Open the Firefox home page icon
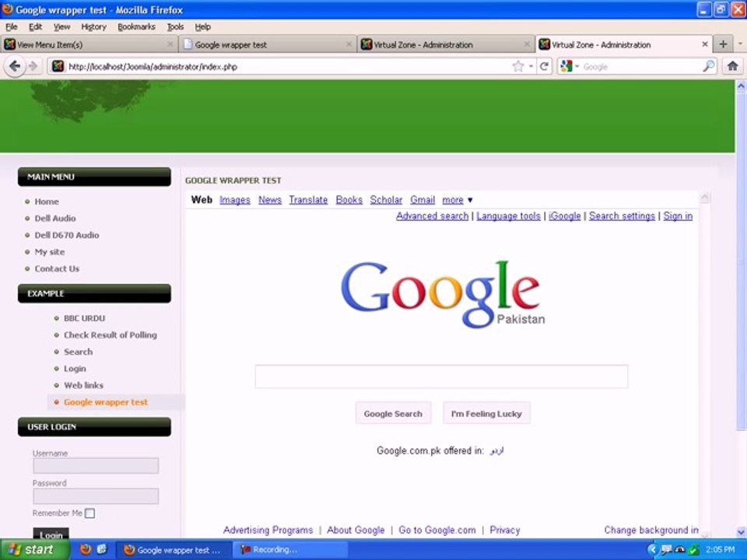747x560 pixels. [733, 66]
